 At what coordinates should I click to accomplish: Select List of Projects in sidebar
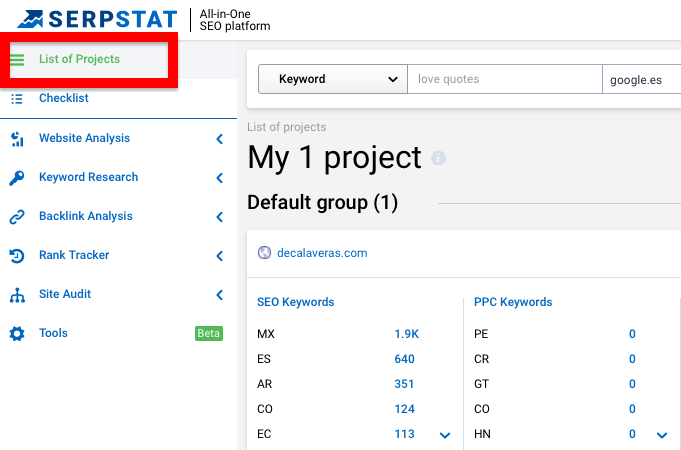point(79,59)
